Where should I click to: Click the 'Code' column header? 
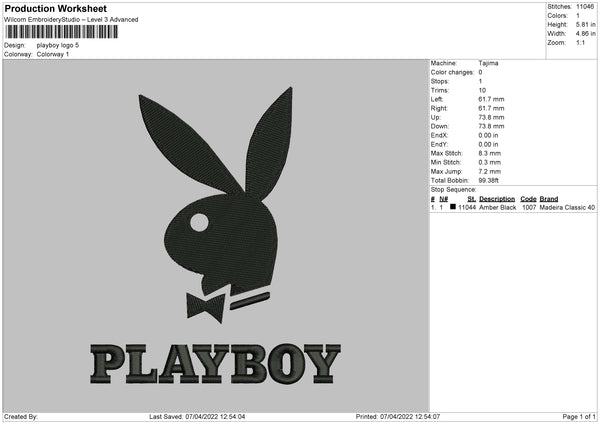coord(528,199)
